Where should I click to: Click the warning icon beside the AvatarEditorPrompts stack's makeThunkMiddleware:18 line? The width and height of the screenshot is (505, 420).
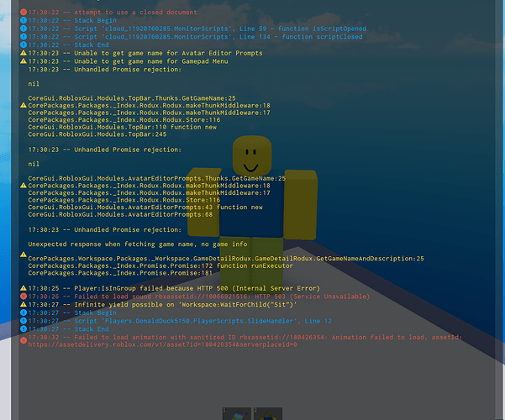[x=24, y=186]
